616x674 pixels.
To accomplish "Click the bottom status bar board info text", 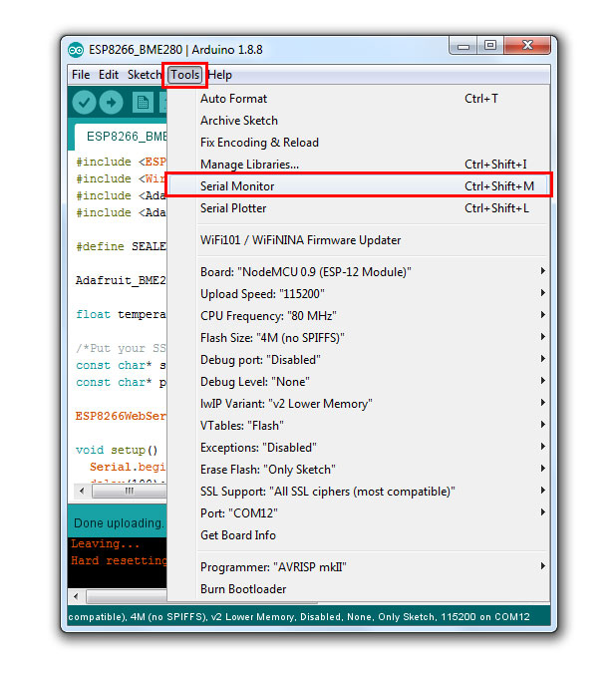I will [x=299, y=617].
